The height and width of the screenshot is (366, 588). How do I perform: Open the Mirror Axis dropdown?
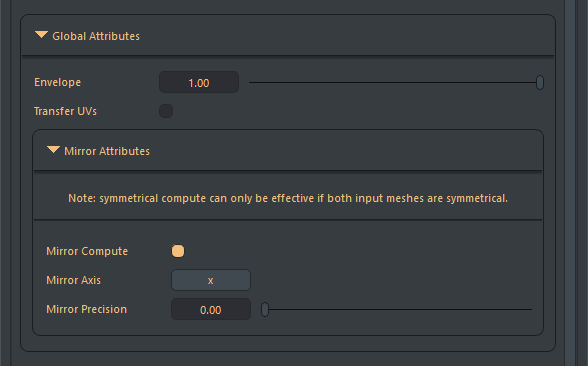[211, 280]
